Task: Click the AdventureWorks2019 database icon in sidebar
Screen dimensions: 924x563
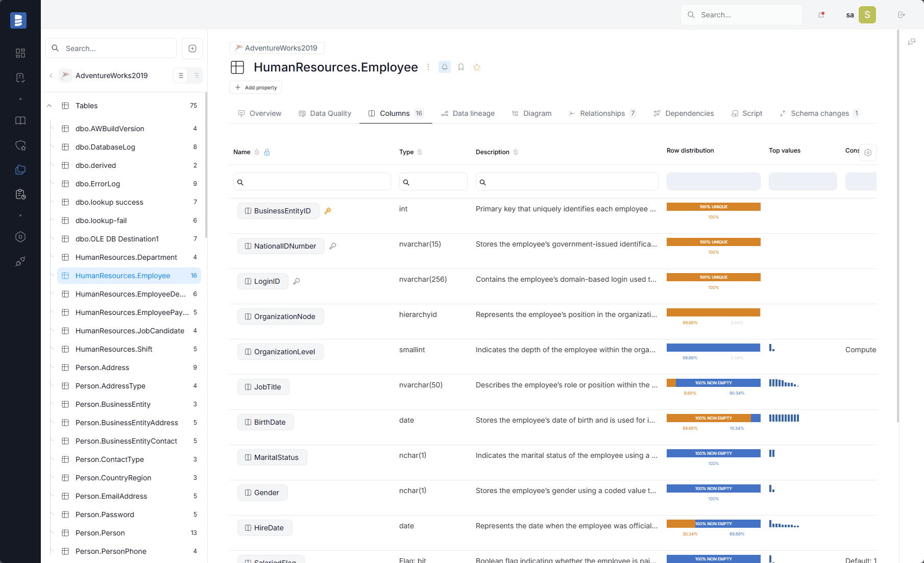Action: (65, 76)
